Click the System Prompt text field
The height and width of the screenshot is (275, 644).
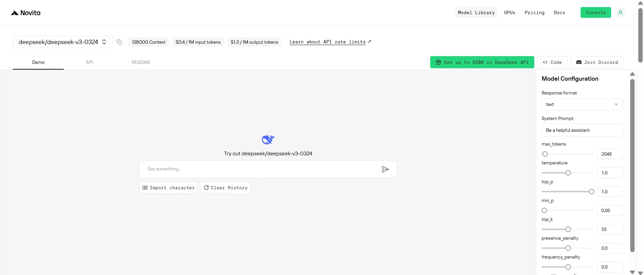pyautogui.click(x=582, y=130)
